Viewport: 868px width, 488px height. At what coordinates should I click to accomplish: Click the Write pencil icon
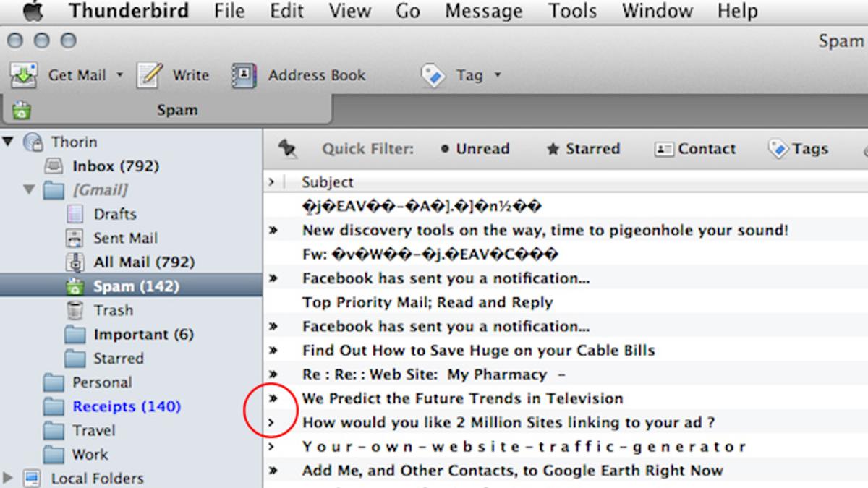coord(150,74)
